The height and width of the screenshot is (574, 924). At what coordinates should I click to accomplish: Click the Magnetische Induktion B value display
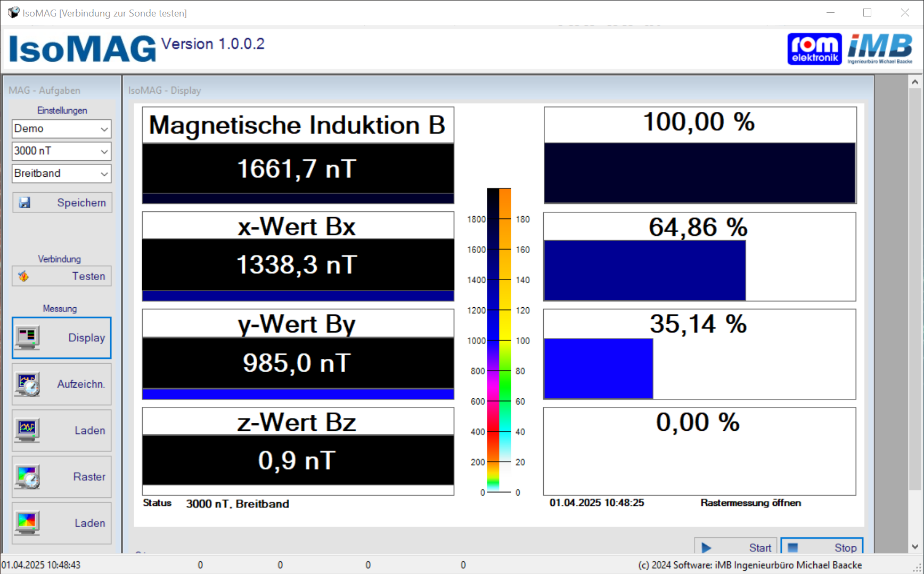[x=298, y=169]
